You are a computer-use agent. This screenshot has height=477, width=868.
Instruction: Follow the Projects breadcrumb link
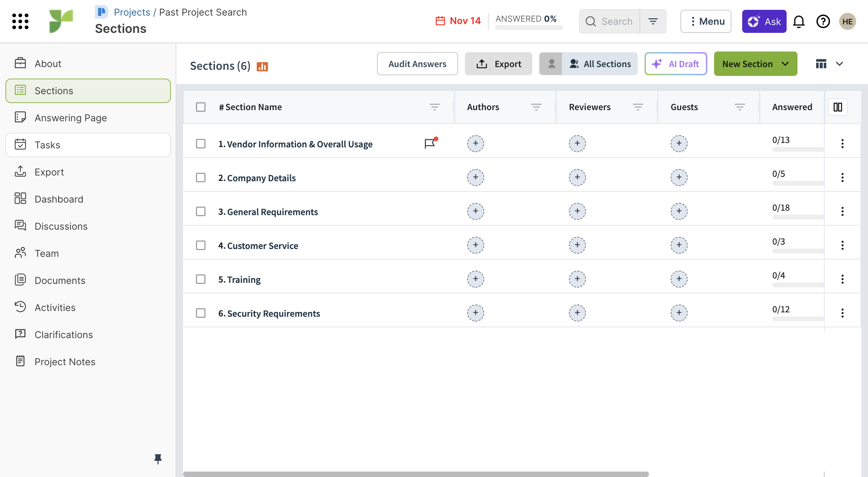[x=132, y=12]
